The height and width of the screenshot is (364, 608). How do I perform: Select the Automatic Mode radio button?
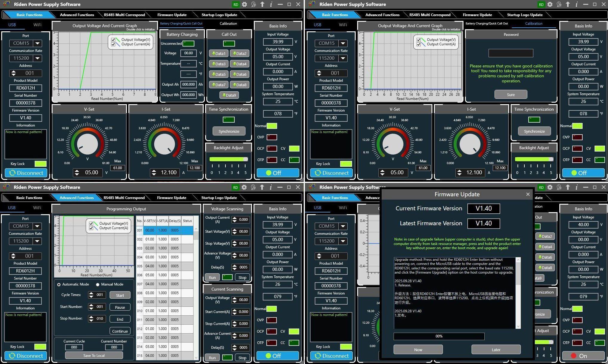click(x=59, y=285)
